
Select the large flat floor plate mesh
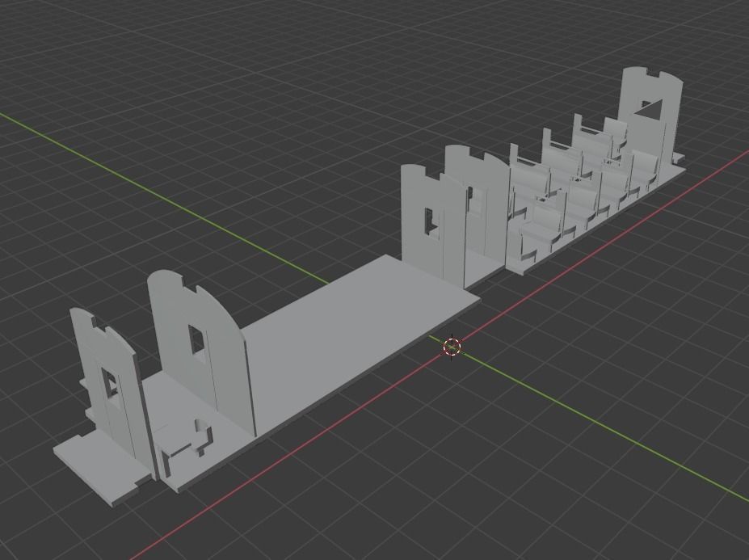tap(335, 352)
